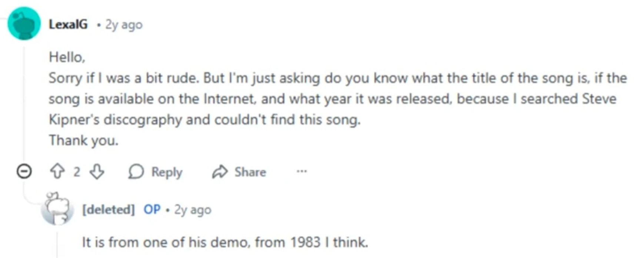
Task: Click the share arrow icon
Action: pos(220,172)
